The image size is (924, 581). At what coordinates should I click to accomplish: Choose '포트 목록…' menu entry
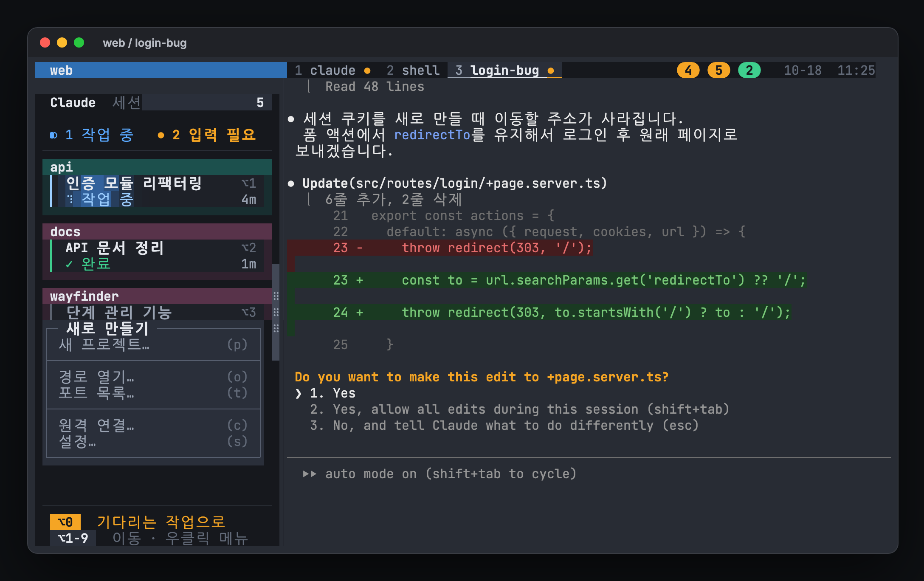tap(153, 393)
